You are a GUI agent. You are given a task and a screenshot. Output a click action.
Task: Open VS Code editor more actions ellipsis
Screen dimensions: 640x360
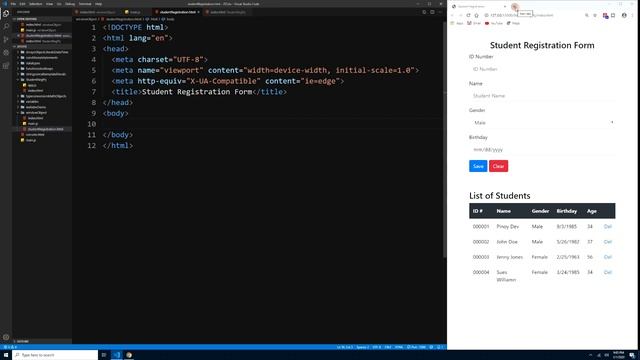click(440, 12)
